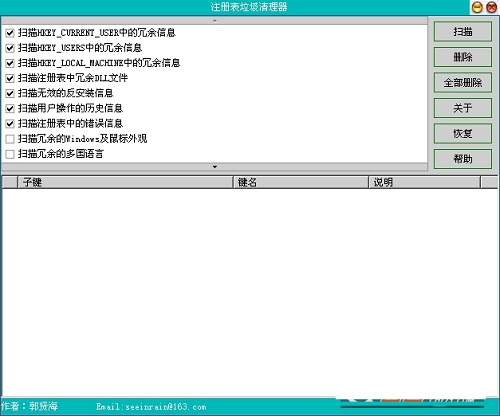
Task: Enable the redundant multi-language scan checkbox
Action: tap(10, 154)
